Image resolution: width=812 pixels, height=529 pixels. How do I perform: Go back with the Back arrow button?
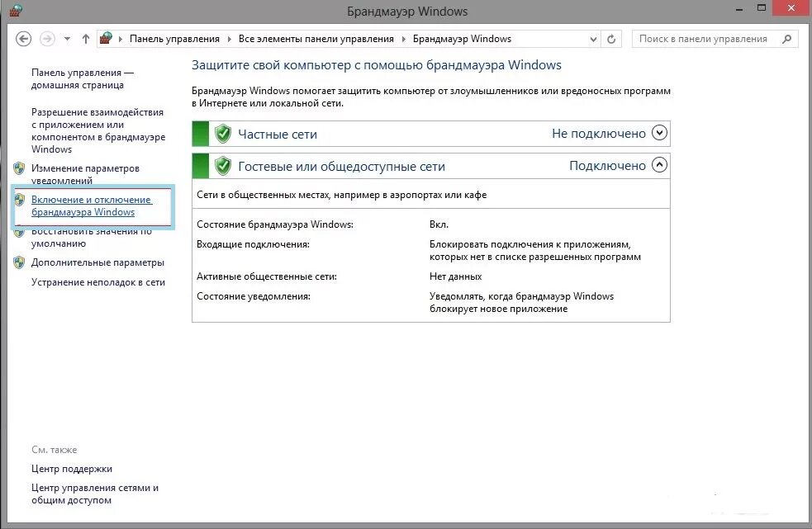[23, 39]
